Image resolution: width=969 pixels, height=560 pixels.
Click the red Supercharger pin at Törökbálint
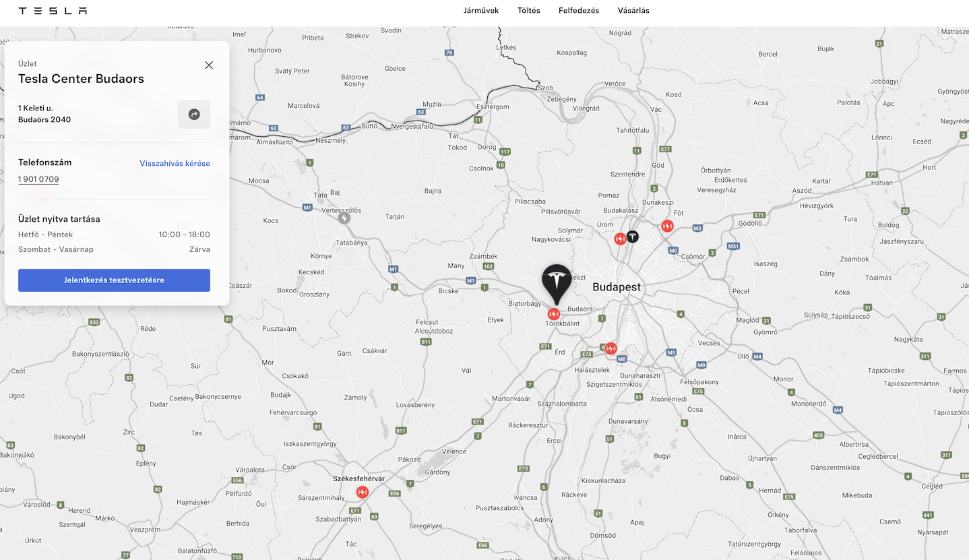(x=554, y=314)
